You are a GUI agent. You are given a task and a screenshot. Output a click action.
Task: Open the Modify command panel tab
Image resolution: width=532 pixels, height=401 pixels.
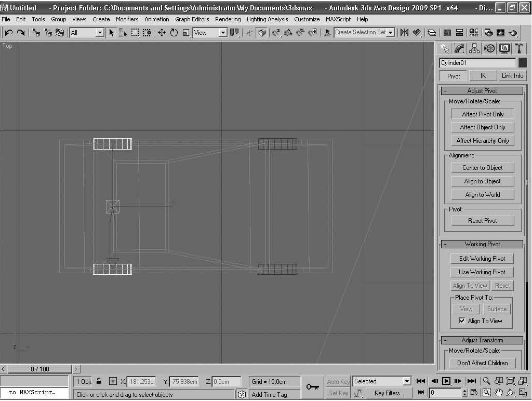pyautogui.click(x=459, y=48)
